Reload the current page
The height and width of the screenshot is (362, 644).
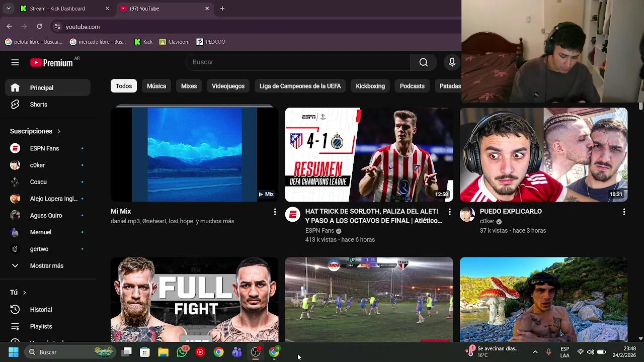(39, 27)
